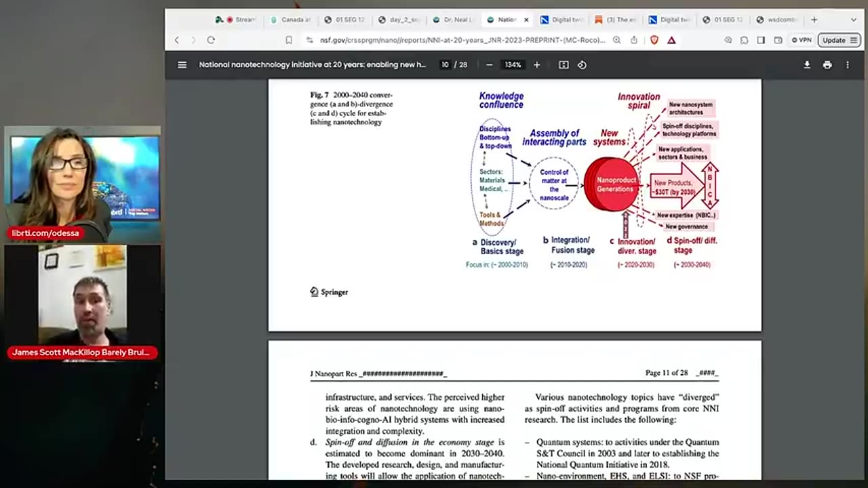Click the libti.com/odessa label on webcam
Screen dimensions: 868x488
click(x=45, y=233)
